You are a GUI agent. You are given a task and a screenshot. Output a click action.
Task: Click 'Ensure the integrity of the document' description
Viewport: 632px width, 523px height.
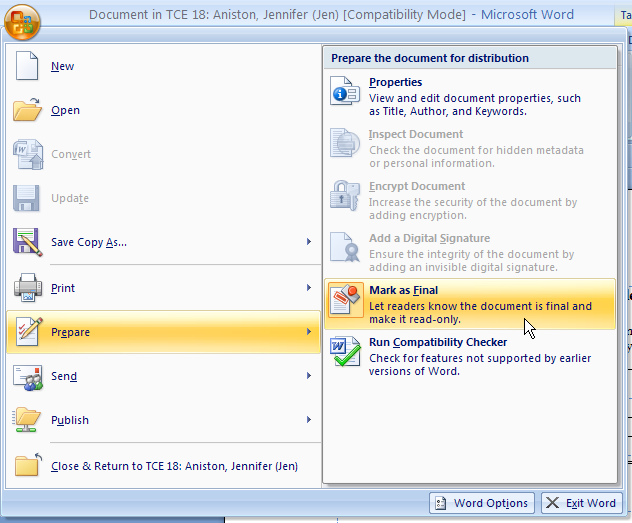point(471,261)
